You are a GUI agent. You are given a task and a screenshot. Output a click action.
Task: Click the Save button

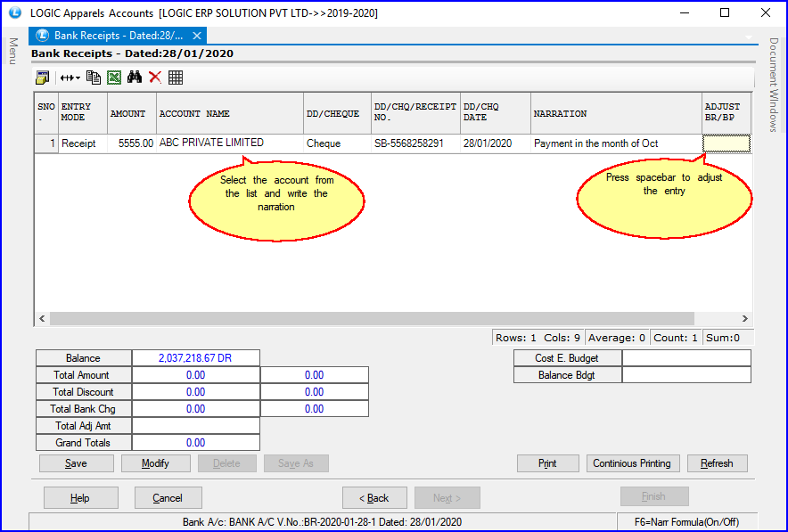click(77, 463)
